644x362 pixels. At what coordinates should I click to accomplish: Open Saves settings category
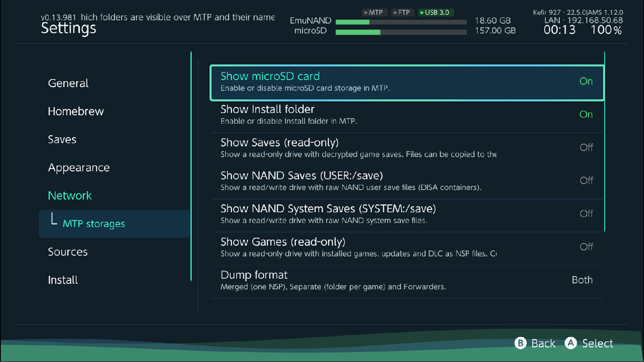pyautogui.click(x=62, y=140)
